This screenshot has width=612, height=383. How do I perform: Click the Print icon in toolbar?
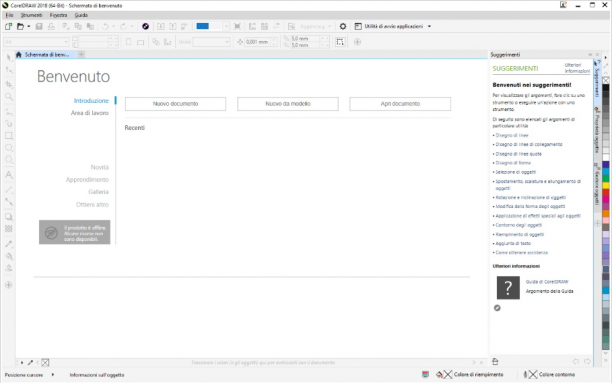[51, 27]
